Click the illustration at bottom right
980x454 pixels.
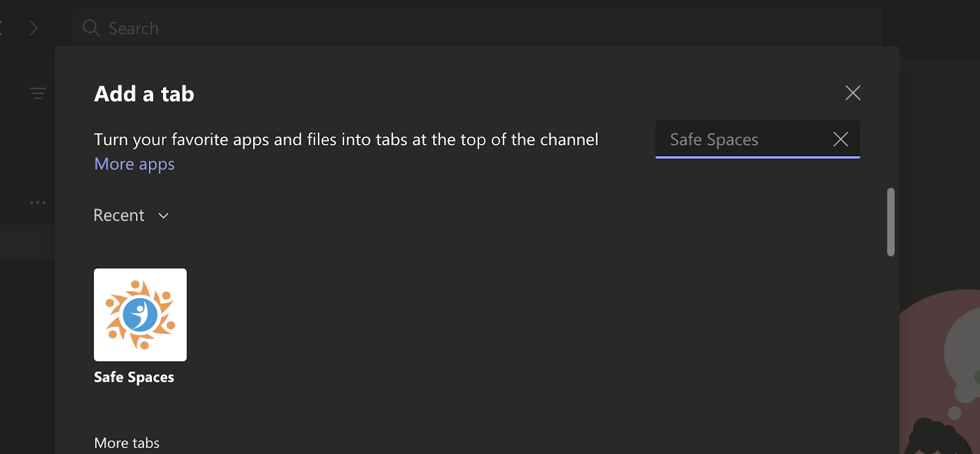[943, 380]
